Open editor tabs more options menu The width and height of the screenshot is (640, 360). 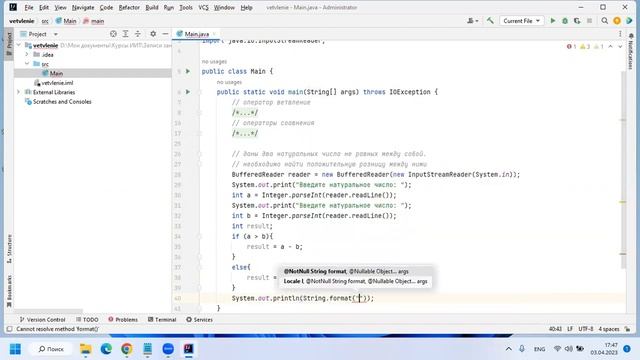(620, 34)
